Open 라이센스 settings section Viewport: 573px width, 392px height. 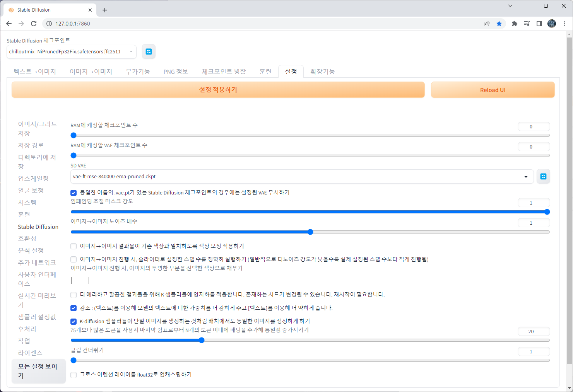30,353
